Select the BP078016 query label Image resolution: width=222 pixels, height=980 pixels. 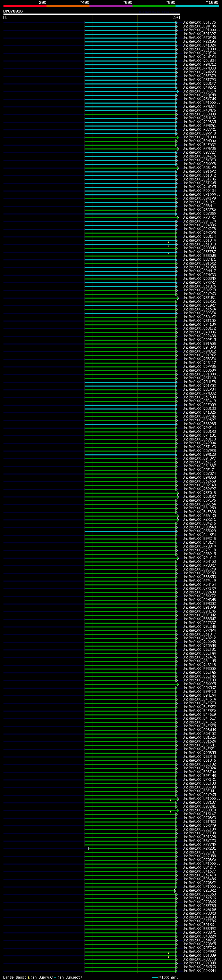tap(13, 11)
